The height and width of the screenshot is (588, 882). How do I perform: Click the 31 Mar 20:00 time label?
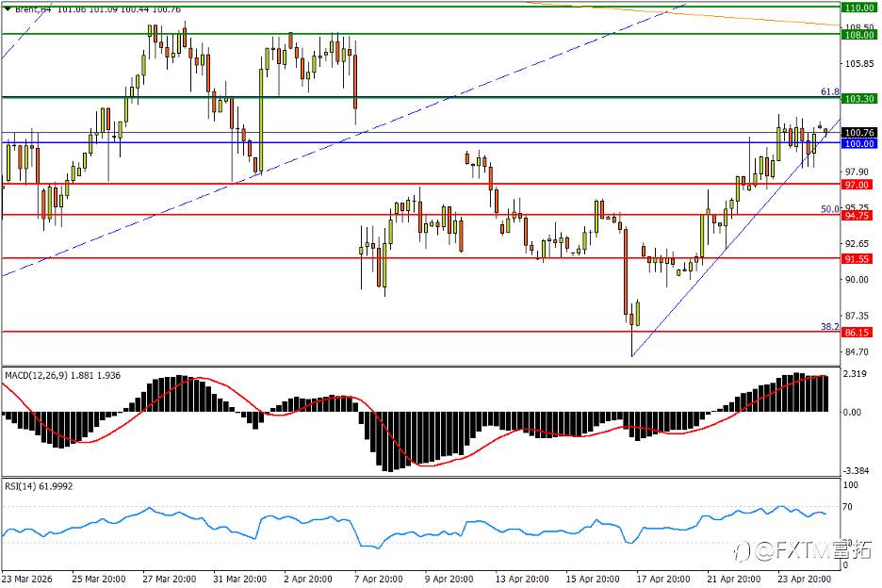[239, 579]
